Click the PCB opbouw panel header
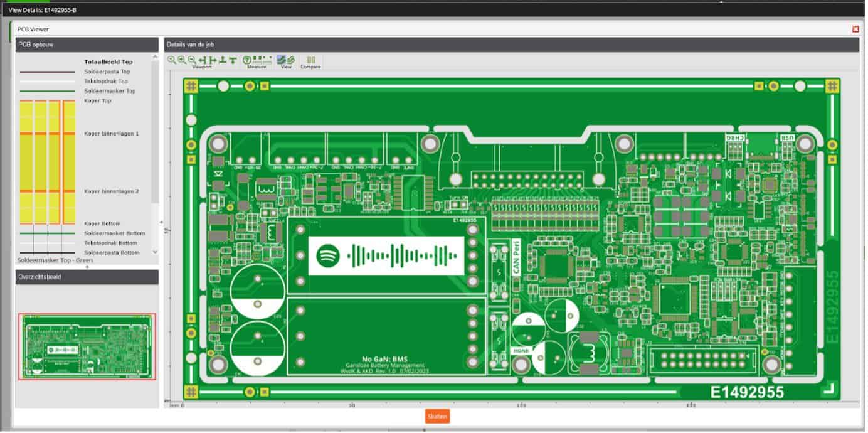Screen dimensions: 868x433 click(87, 45)
